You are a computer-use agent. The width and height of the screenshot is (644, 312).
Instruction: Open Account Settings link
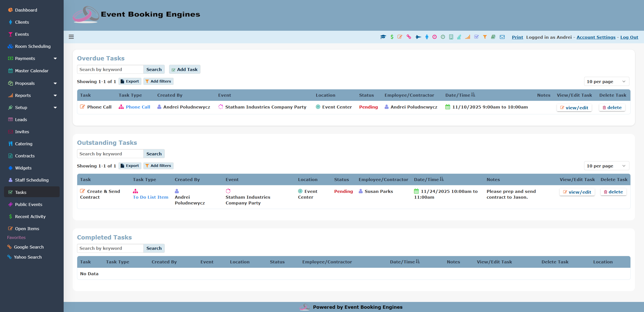596,37
